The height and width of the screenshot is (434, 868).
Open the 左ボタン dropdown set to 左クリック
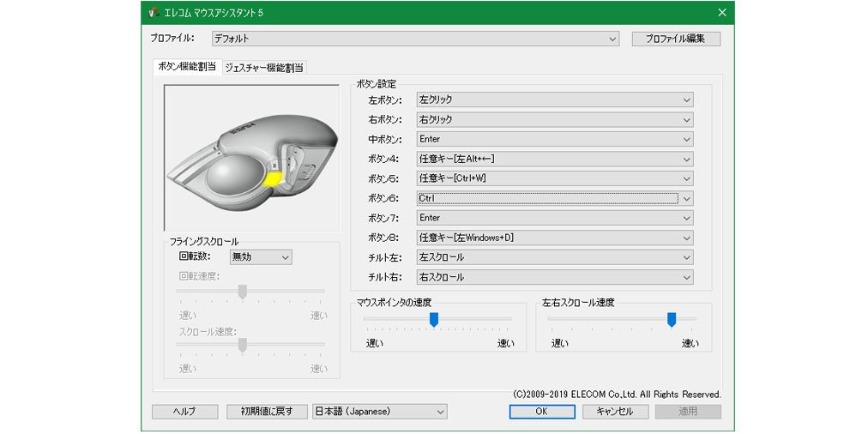tap(555, 99)
